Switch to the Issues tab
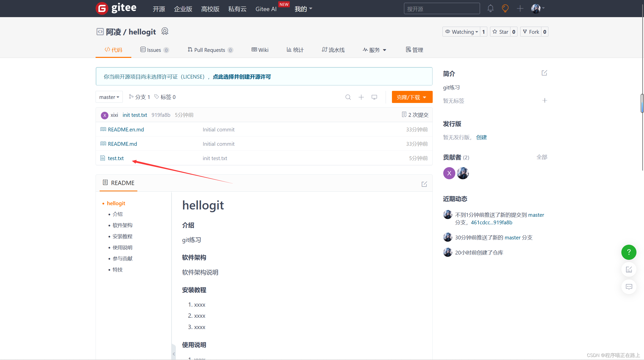Image resolution: width=644 pixels, height=360 pixels. [x=154, y=50]
